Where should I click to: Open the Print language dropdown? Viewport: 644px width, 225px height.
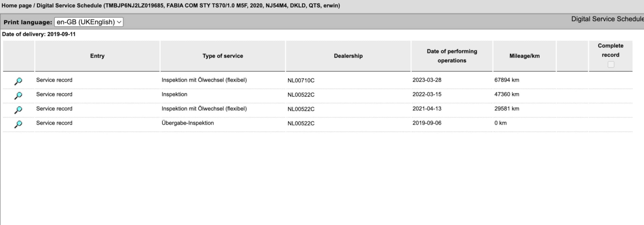click(x=89, y=22)
